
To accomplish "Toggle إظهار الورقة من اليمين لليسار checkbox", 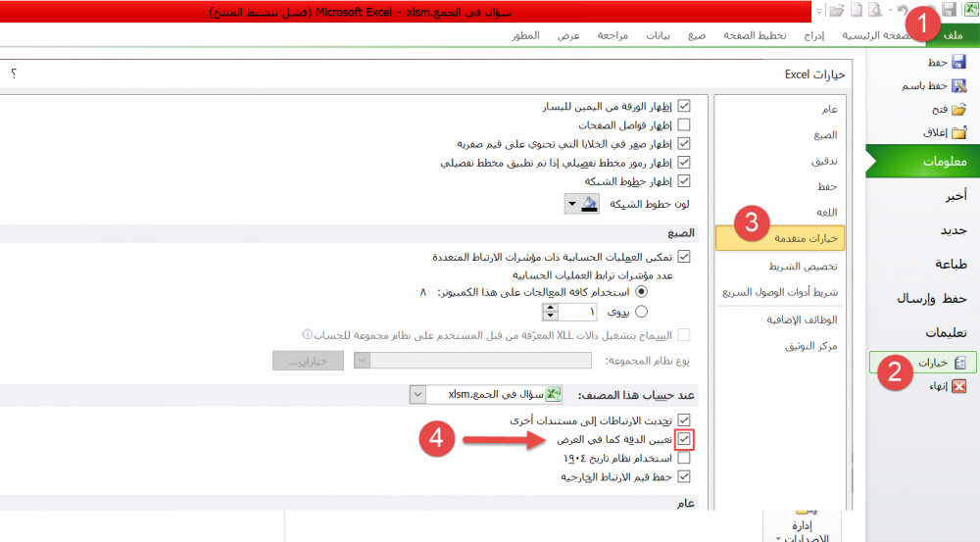I will point(684,106).
